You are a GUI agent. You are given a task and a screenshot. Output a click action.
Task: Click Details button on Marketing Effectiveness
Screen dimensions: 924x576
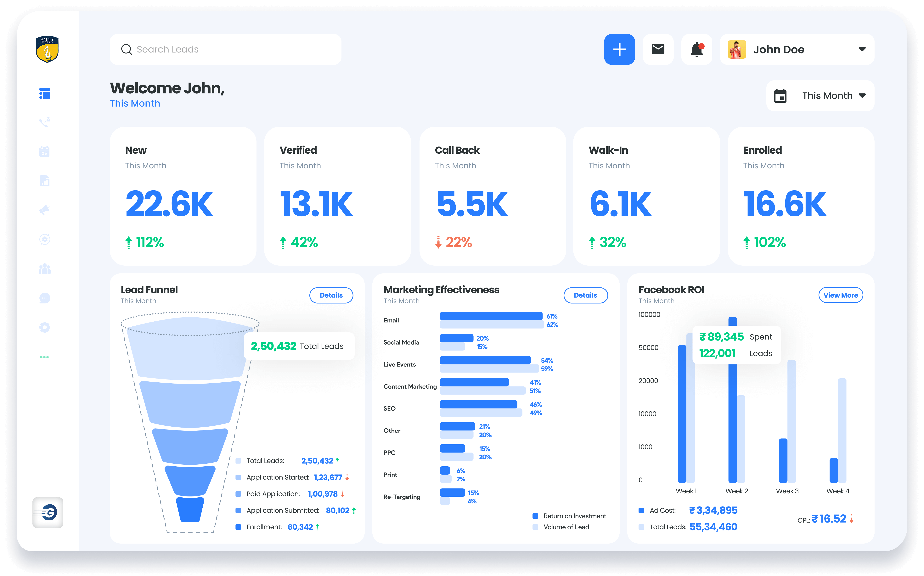tap(585, 295)
